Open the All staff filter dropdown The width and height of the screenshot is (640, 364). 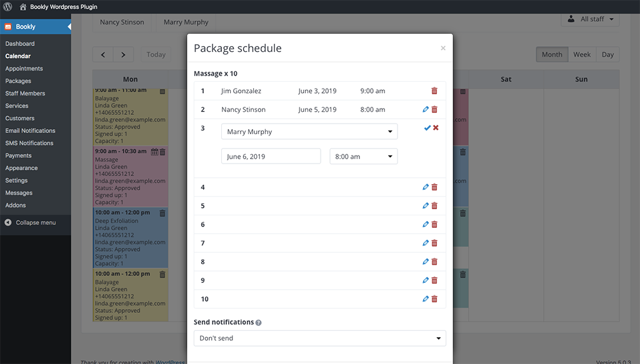(x=590, y=19)
